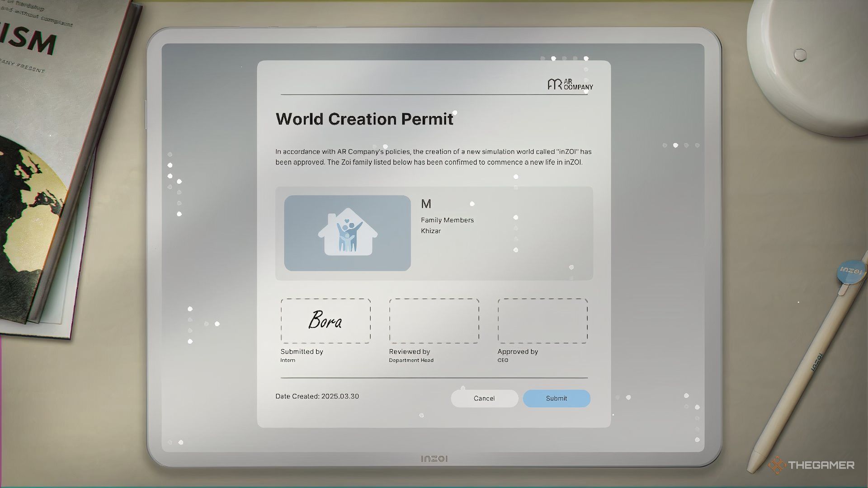868x488 pixels.
Task: Select the Bora signature box
Action: coord(325,321)
